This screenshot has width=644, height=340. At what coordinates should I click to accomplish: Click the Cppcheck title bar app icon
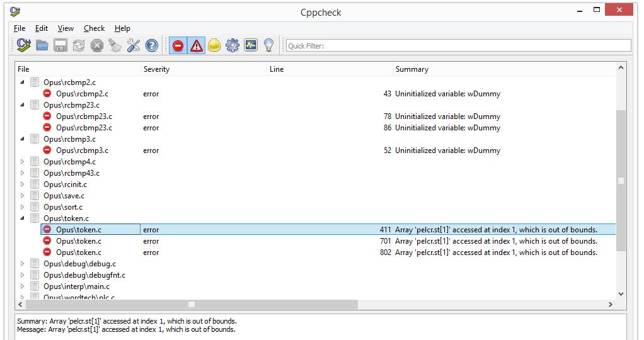(x=15, y=11)
